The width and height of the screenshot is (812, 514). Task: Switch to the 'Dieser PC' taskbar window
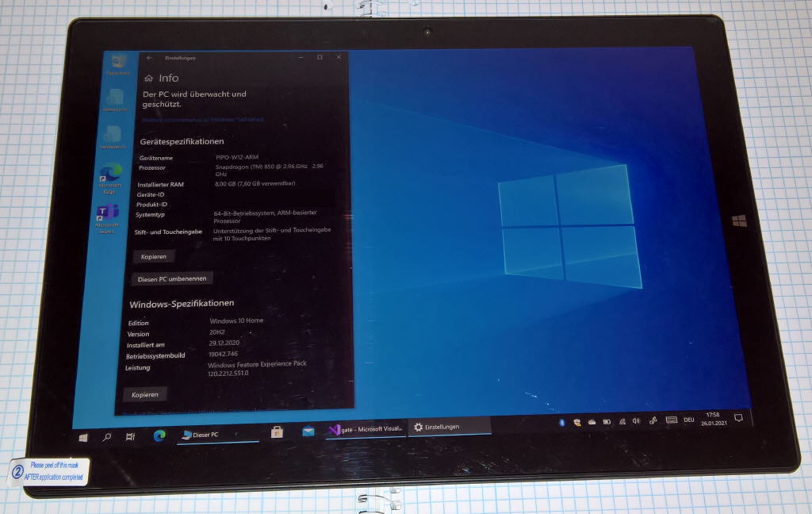tap(217, 435)
